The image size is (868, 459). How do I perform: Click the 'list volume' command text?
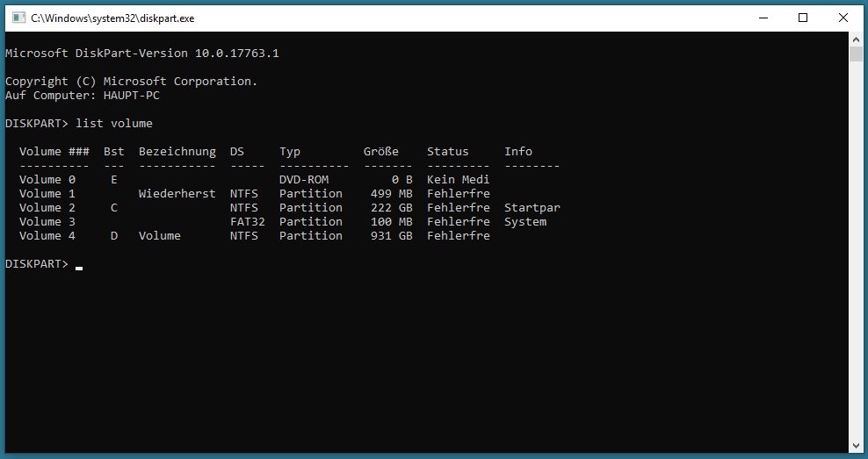[114, 124]
